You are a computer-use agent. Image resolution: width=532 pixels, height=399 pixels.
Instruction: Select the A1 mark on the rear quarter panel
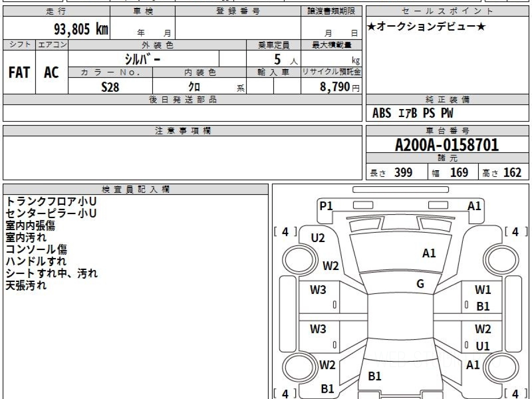pos(473,365)
